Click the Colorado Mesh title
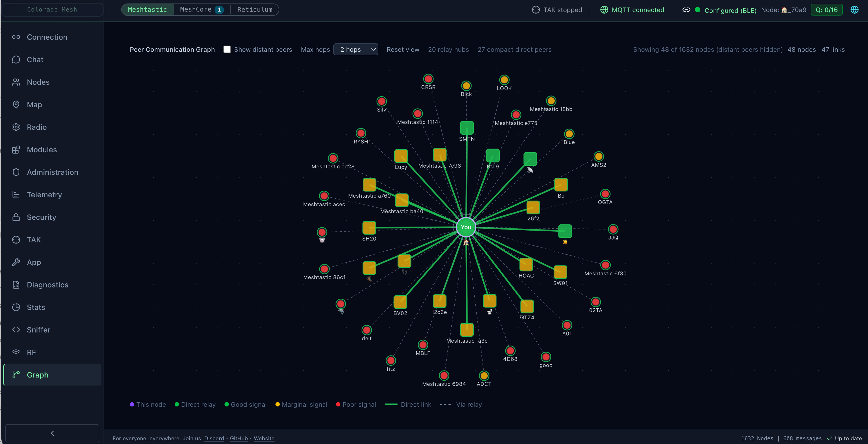Screen dimensions: 868x444 point(52,9)
